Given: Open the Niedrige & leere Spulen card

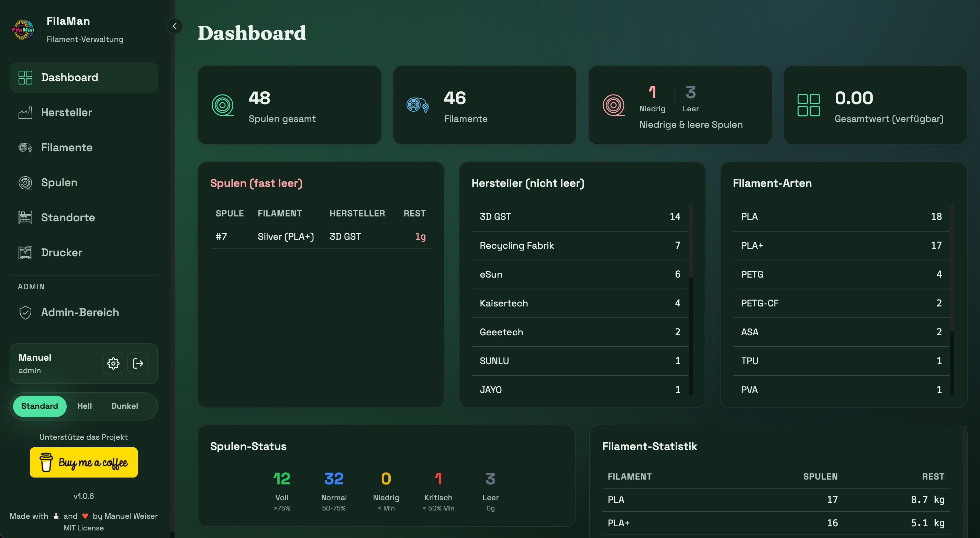Looking at the screenshot, I should pos(680,105).
